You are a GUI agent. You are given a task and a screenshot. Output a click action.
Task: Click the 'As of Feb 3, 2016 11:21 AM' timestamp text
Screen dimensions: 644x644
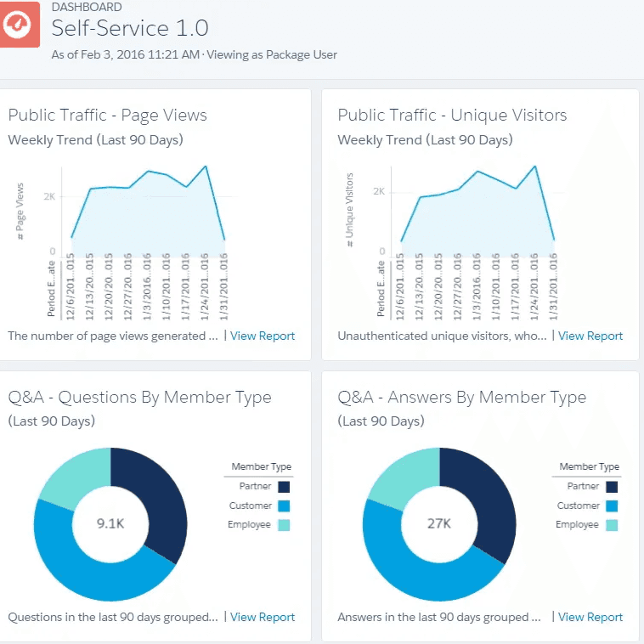125,54
